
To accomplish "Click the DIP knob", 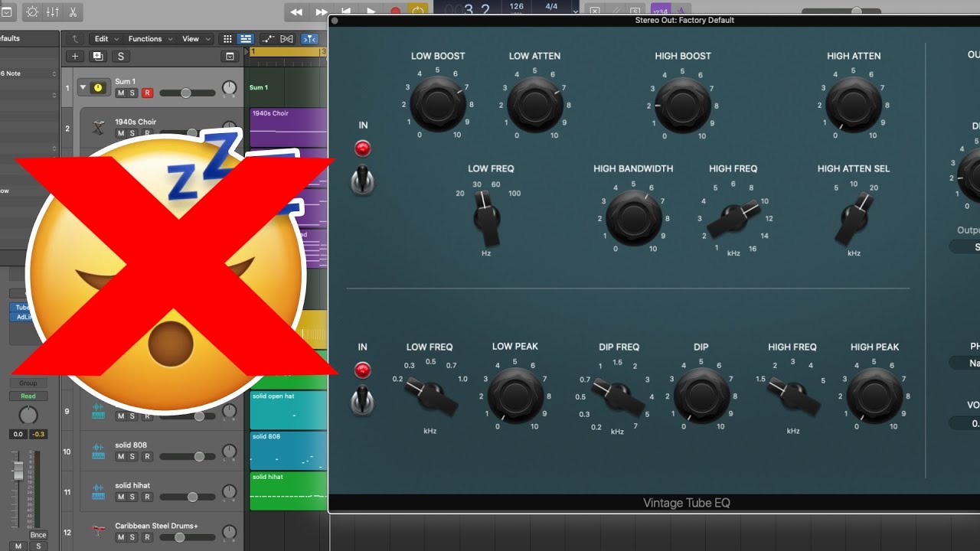I will point(701,396).
